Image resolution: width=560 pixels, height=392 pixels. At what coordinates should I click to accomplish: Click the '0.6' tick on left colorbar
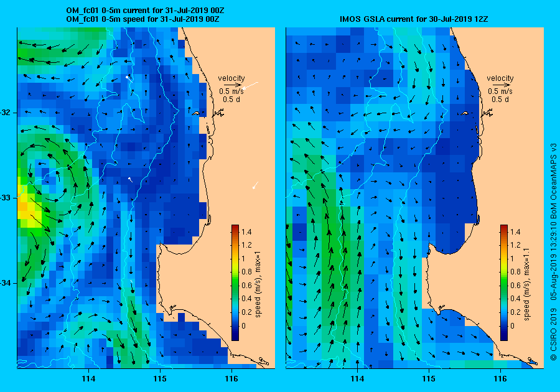click(x=246, y=285)
